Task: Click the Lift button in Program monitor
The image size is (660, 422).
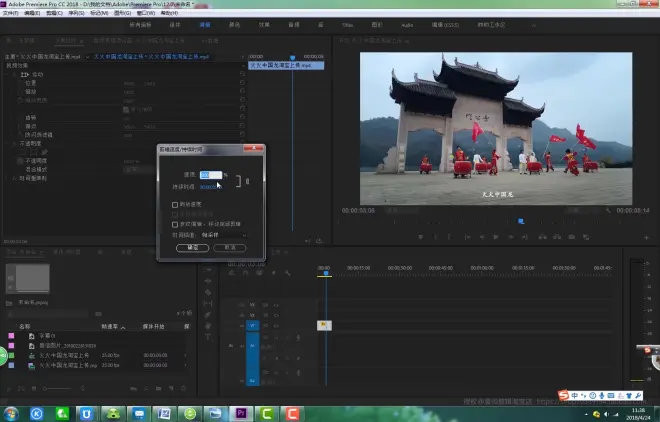Action: [543, 237]
